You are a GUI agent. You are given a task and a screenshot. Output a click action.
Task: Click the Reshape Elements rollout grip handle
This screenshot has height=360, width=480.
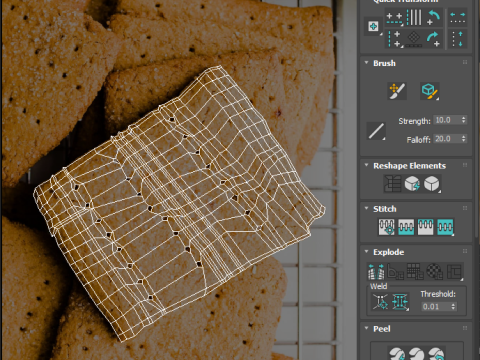[465, 165]
